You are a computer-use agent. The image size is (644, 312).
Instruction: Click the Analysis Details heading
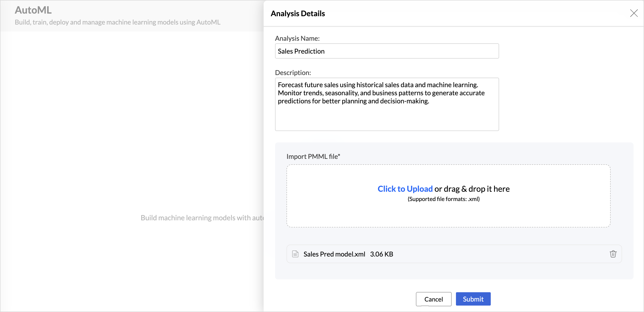(x=297, y=14)
